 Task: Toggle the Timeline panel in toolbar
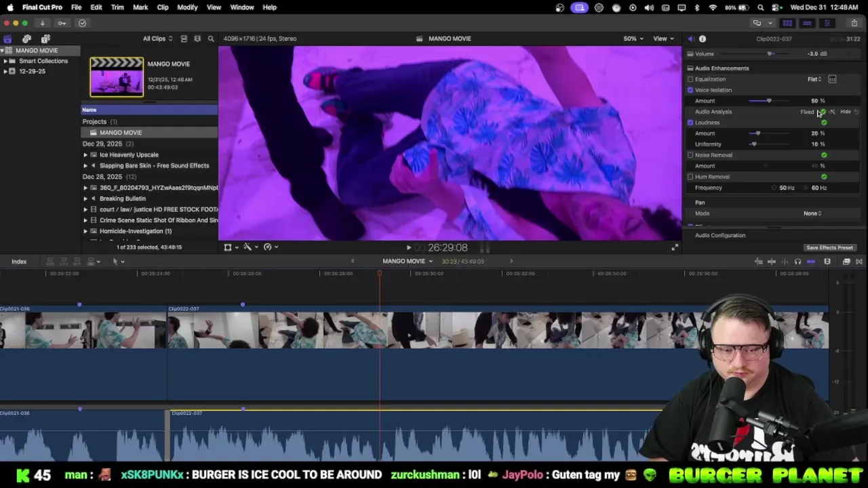(x=807, y=23)
